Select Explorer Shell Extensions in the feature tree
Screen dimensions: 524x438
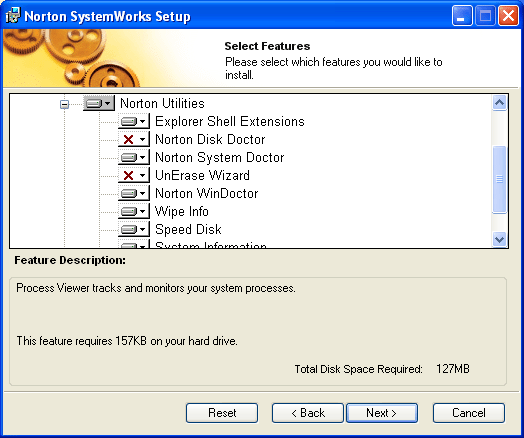point(230,121)
